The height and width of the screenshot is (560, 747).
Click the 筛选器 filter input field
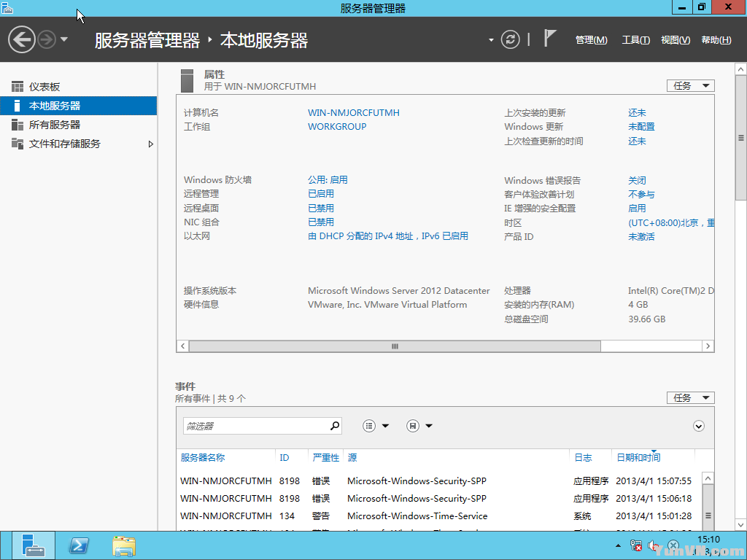(253, 426)
